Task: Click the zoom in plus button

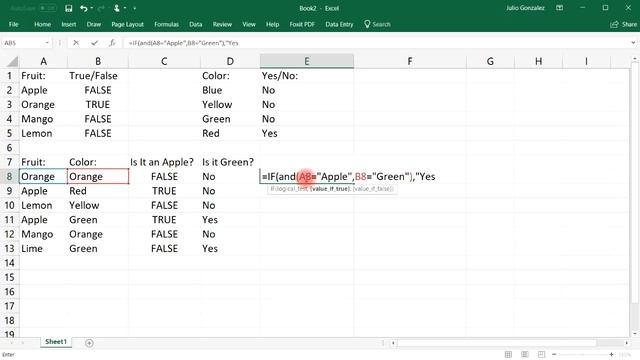Action: pyautogui.click(x=611, y=354)
